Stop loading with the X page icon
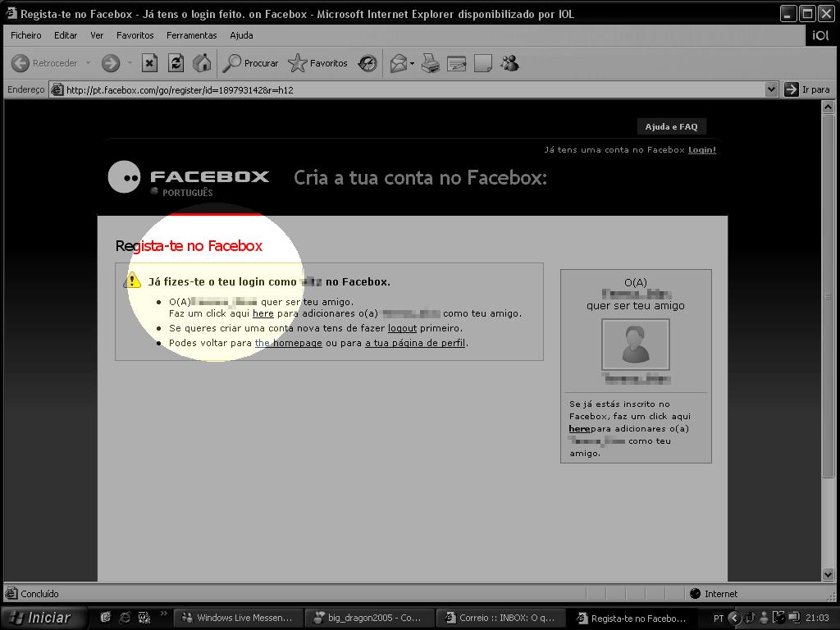Image resolution: width=840 pixels, height=630 pixels. coord(149,63)
